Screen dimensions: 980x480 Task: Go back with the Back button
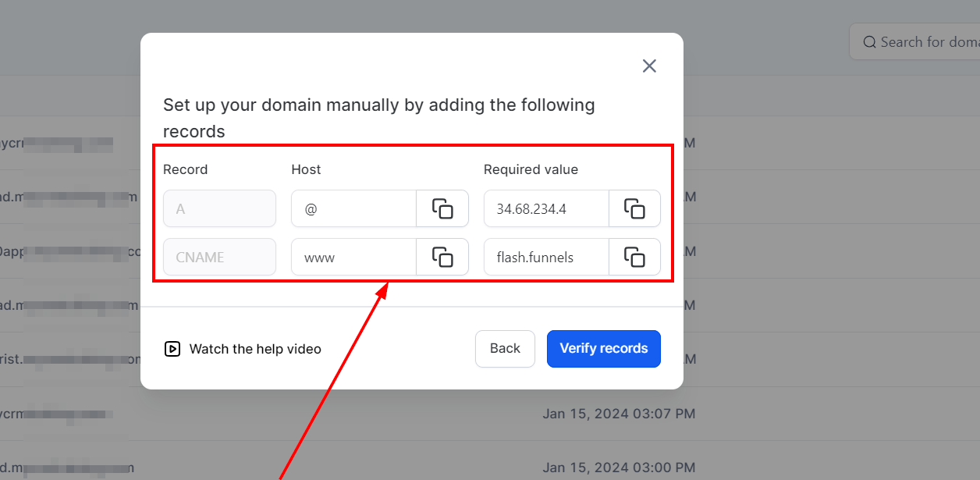505,349
